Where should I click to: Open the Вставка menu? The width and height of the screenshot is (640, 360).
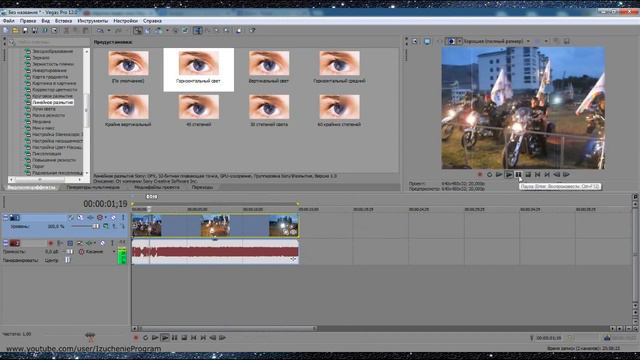(63, 21)
